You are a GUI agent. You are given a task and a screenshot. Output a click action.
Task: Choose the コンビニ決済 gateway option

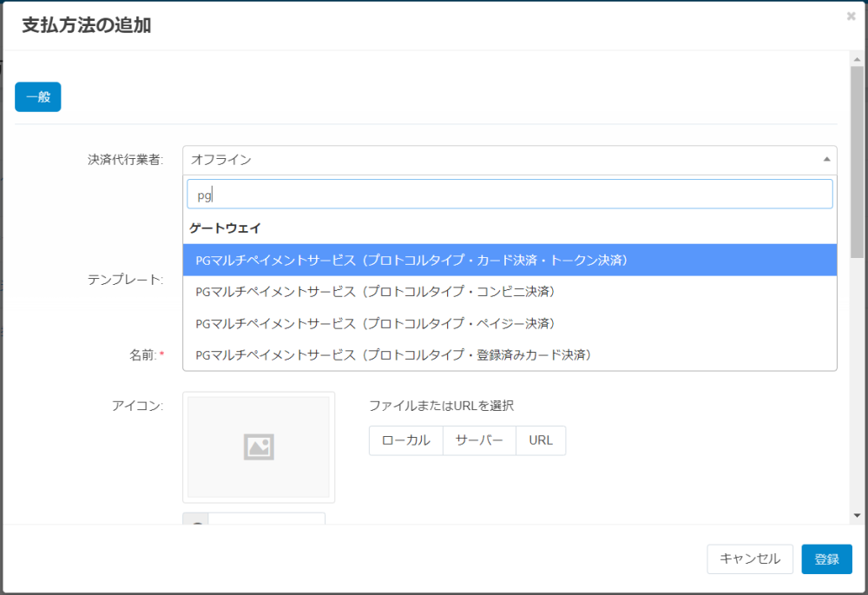point(510,291)
